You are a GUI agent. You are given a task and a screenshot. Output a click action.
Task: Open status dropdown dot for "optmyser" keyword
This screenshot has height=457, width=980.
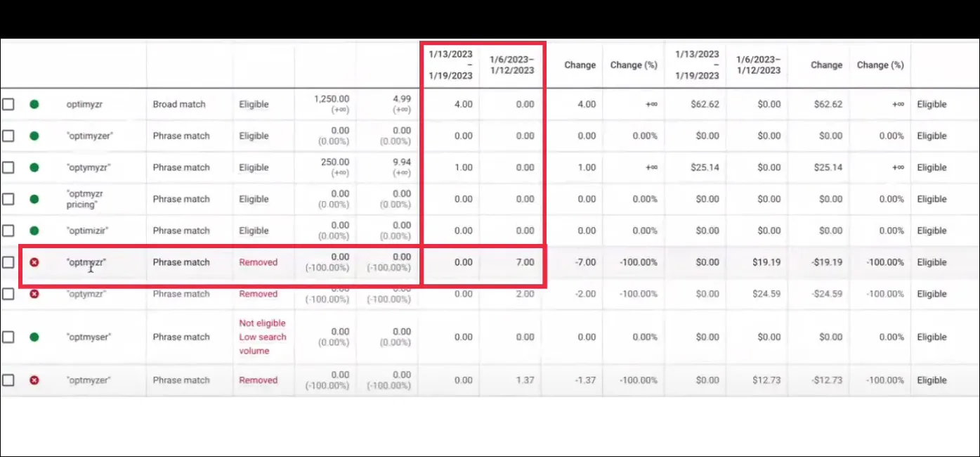34,337
